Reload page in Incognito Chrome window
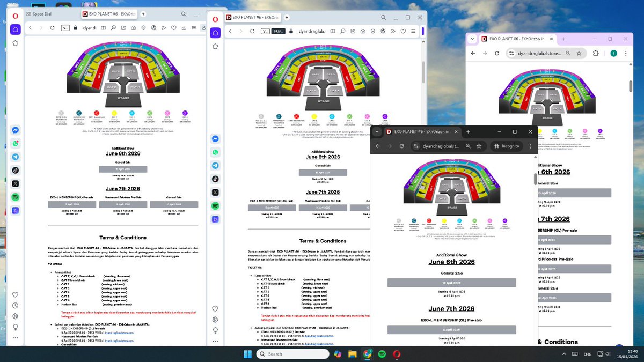The width and height of the screenshot is (644, 362). coord(401,146)
